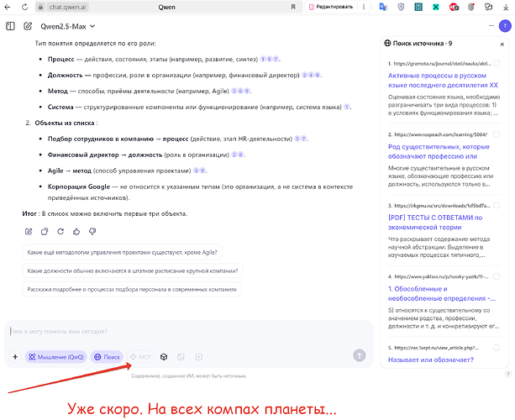515x420 pixels.
Task: Check the circle for source 4 yaklass.ru
Action: pyautogui.click(x=497, y=276)
